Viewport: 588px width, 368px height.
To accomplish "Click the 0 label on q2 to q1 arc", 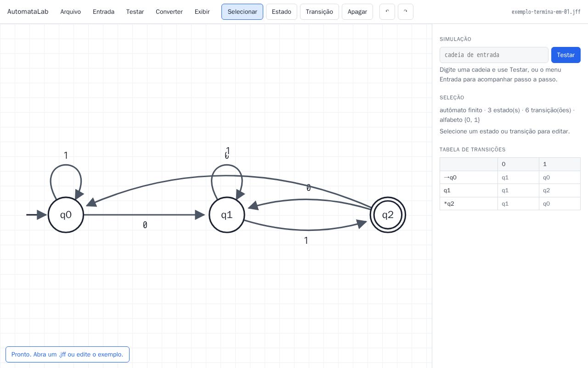I will pos(309,188).
